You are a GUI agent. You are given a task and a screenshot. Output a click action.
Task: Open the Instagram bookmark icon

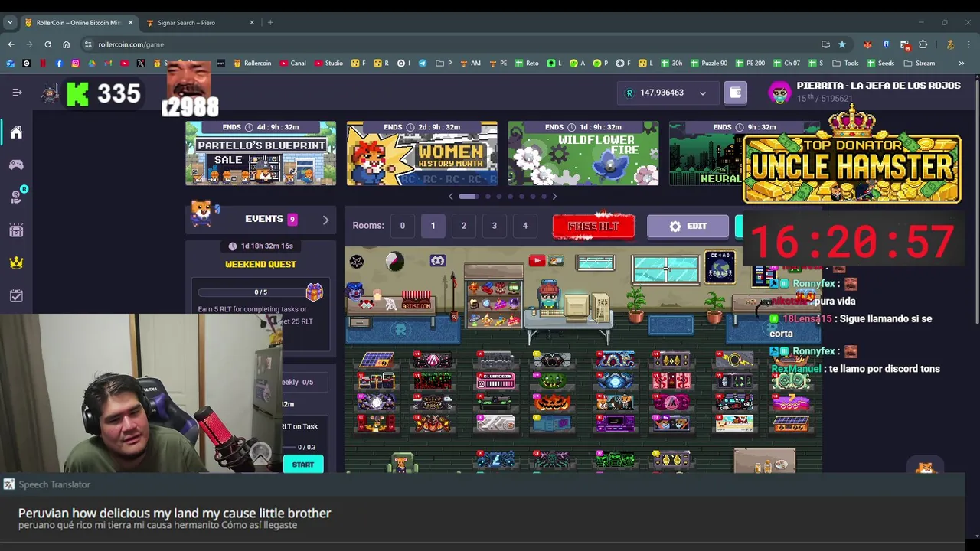click(75, 64)
